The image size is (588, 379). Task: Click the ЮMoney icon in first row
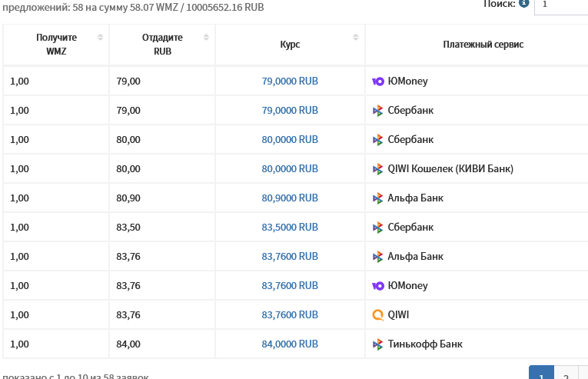378,81
